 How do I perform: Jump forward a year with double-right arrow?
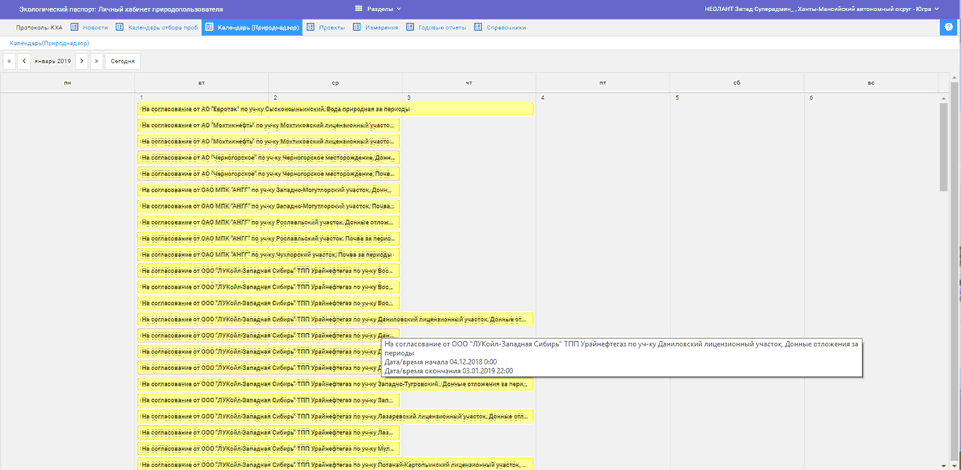point(96,61)
